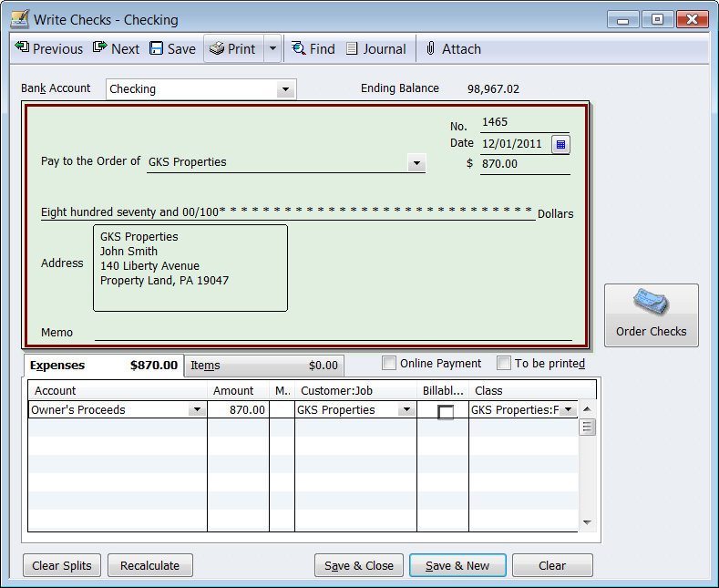The width and height of the screenshot is (719, 588).
Task: Enable the Online Payment checkbox
Action: pyautogui.click(x=390, y=364)
